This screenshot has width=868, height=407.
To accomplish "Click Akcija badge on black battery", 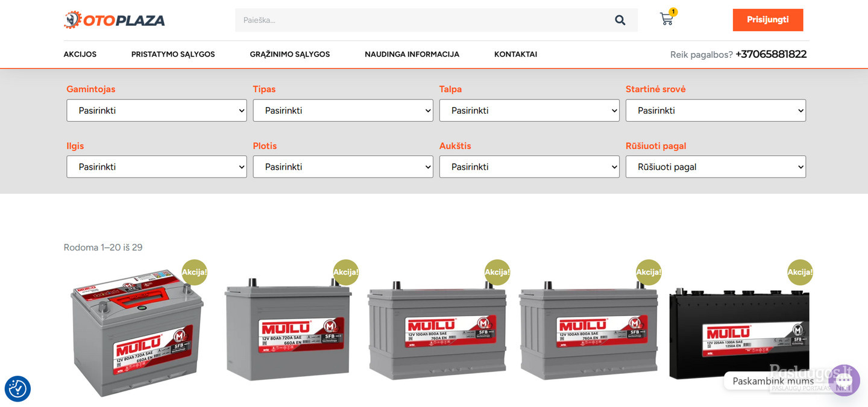I will tap(800, 272).
